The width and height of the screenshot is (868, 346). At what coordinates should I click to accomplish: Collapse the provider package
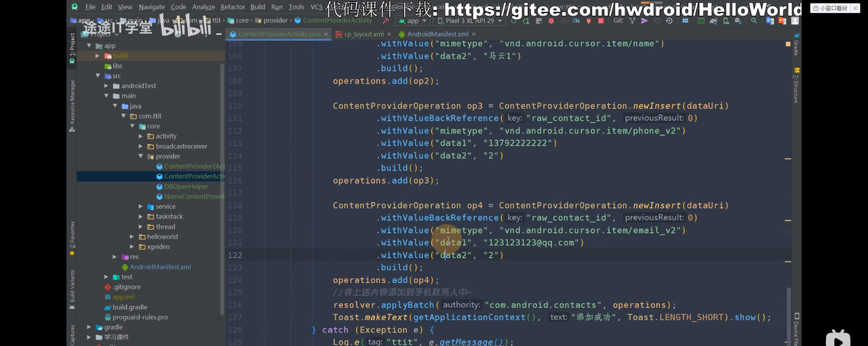(141, 156)
